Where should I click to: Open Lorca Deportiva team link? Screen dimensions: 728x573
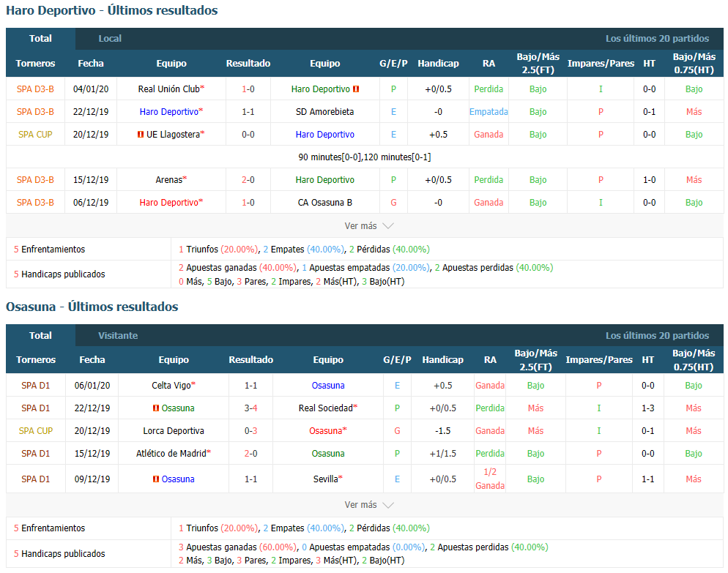click(x=173, y=431)
